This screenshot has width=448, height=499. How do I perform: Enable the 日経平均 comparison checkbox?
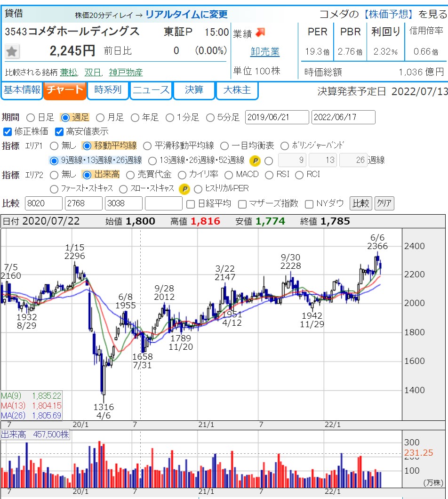(191, 204)
